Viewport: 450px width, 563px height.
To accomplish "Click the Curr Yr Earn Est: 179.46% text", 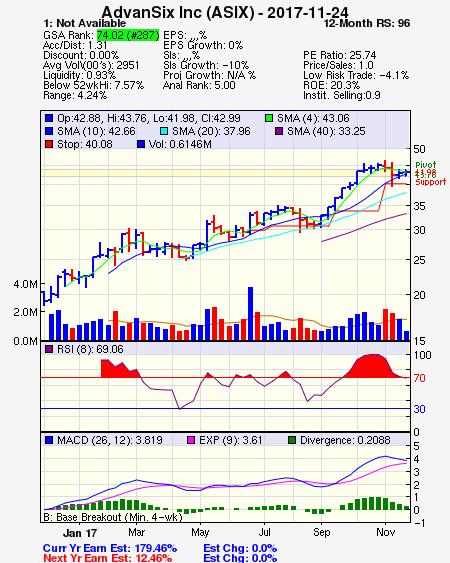I will pyautogui.click(x=110, y=548).
